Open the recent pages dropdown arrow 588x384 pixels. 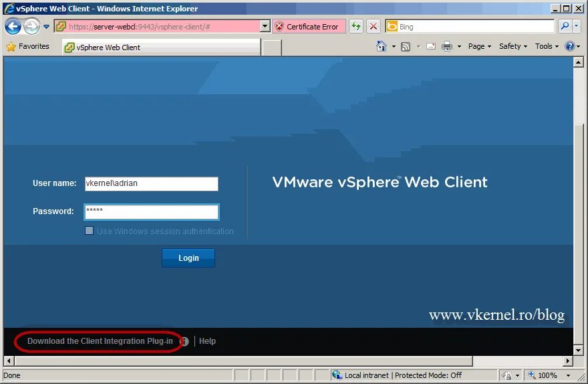[47, 27]
